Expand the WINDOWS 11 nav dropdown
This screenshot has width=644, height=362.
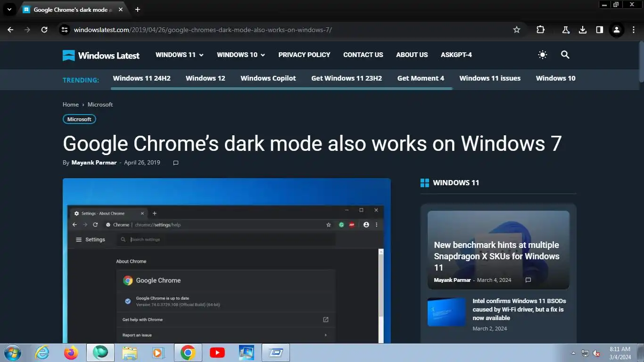click(x=180, y=55)
